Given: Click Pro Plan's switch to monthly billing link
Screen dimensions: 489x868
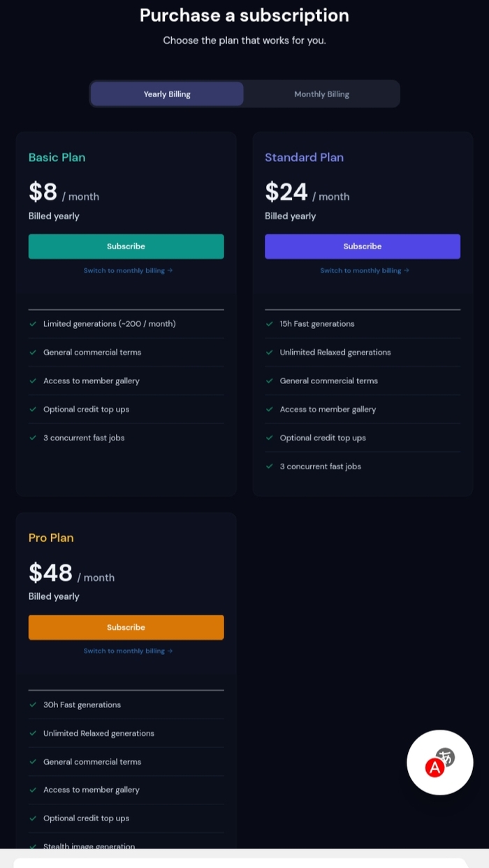Looking at the screenshot, I should [x=128, y=651].
